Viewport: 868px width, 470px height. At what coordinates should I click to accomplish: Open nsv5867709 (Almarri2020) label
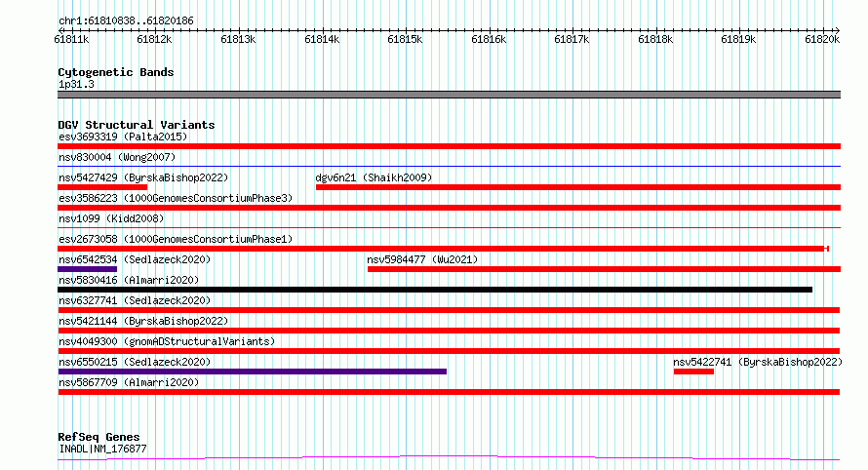tap(129, 382)
